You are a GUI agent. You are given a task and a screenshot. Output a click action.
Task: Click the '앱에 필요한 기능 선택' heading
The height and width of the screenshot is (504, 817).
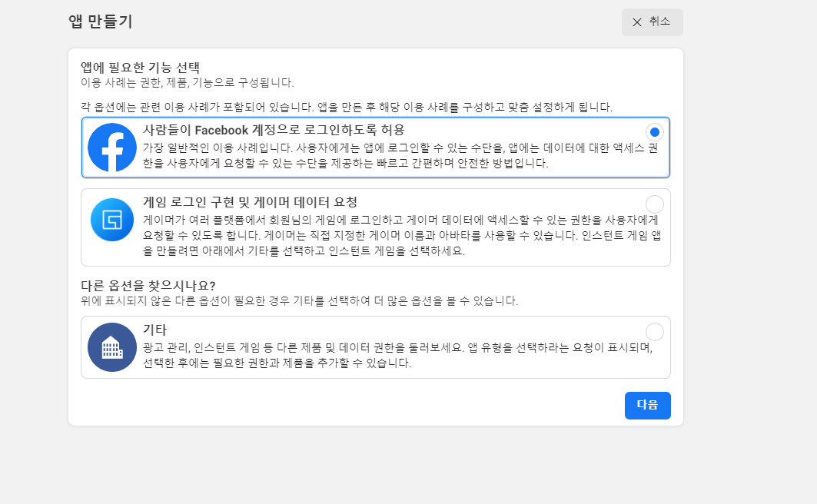[x=140, y=68]
